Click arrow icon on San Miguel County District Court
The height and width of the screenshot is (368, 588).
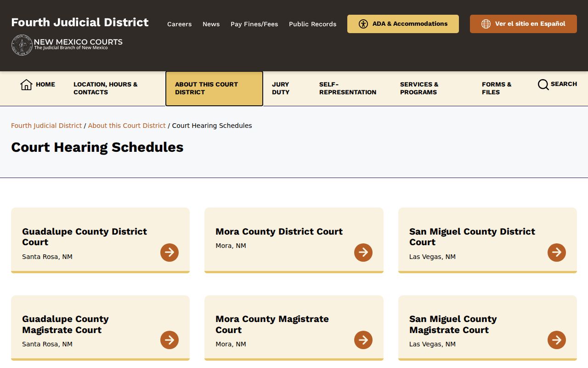pos(557,253)
